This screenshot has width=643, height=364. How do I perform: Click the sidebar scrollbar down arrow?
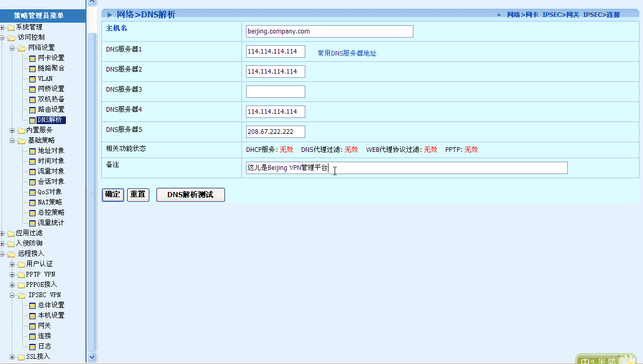pos(92,356)
